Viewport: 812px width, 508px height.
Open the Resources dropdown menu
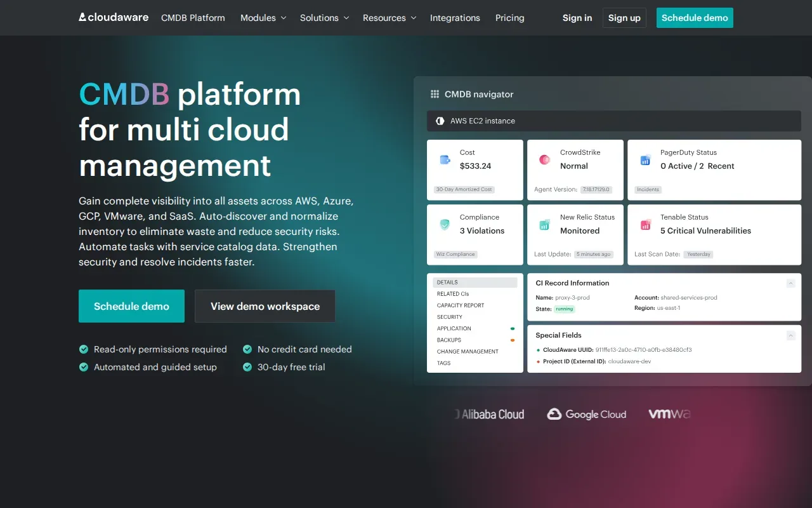click(390, 18)
